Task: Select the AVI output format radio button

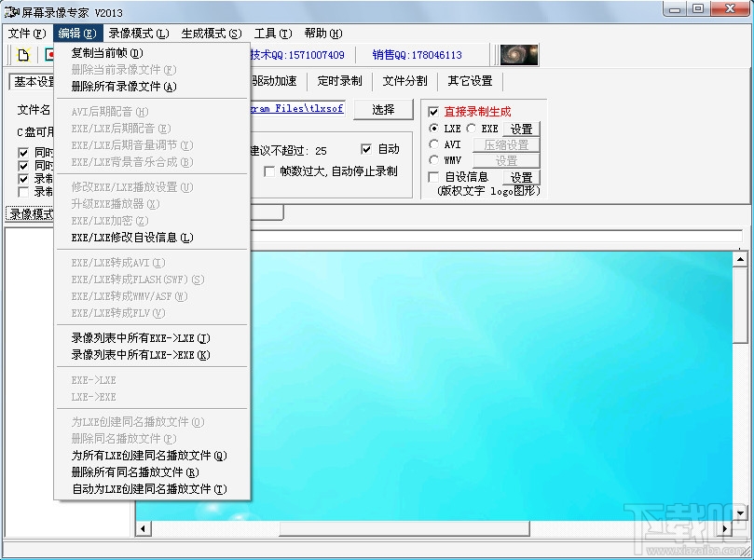Action: (x=434, y=143)
